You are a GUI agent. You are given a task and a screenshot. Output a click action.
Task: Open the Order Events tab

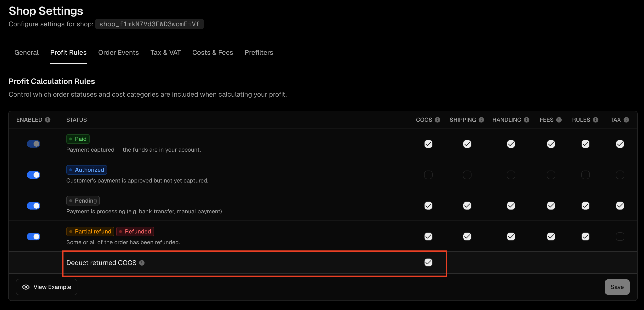click(119, 52)
